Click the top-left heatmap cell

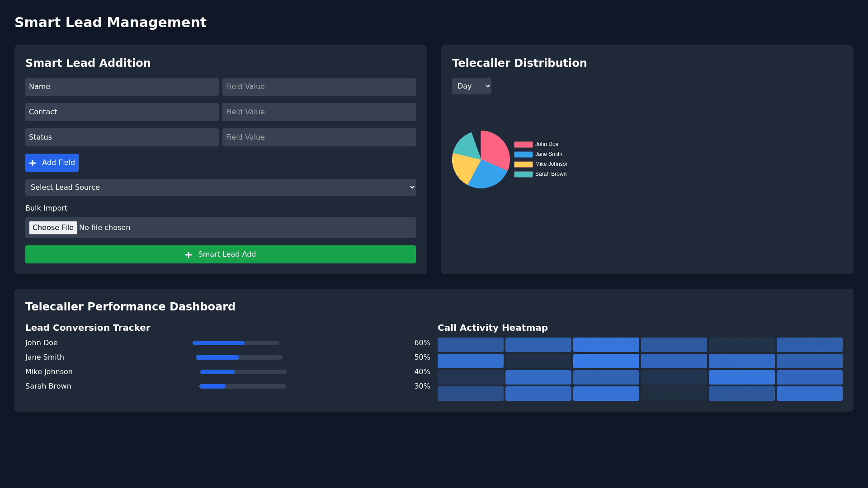coord(470,345)
